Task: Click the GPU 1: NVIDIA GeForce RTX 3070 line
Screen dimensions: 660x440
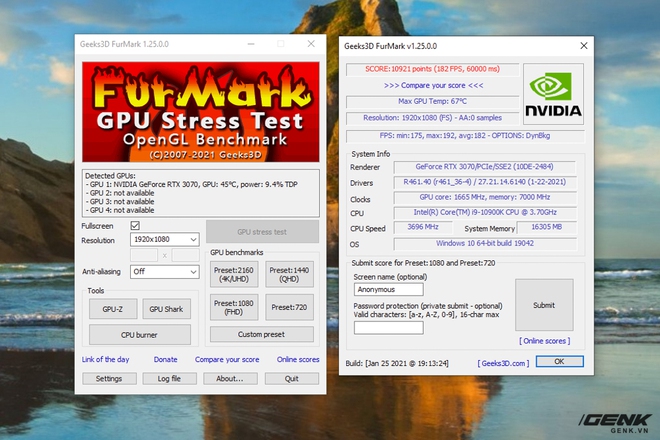Action: pos(192,184)
